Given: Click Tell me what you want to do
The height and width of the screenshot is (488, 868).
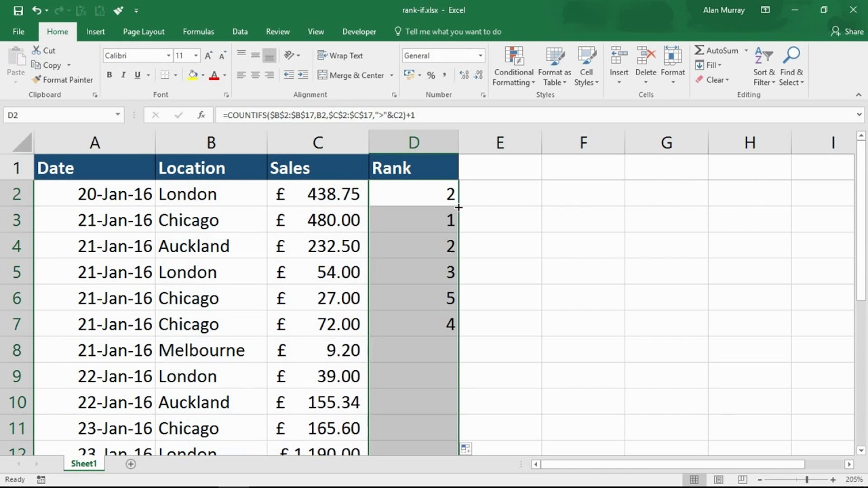Looking at the screenshot, I should click(450, 31).
